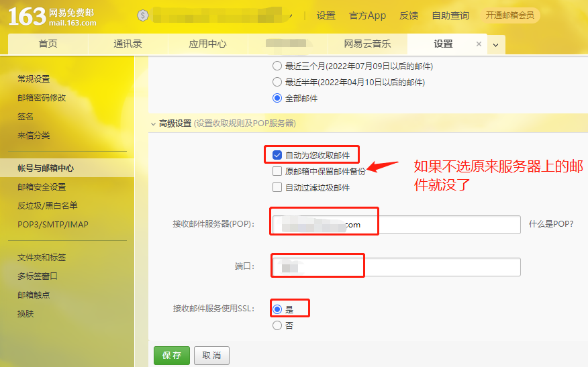Open POP3/SMTP/IMAP in sidebar
Screen dimensions: 588x367
[53, 225]
